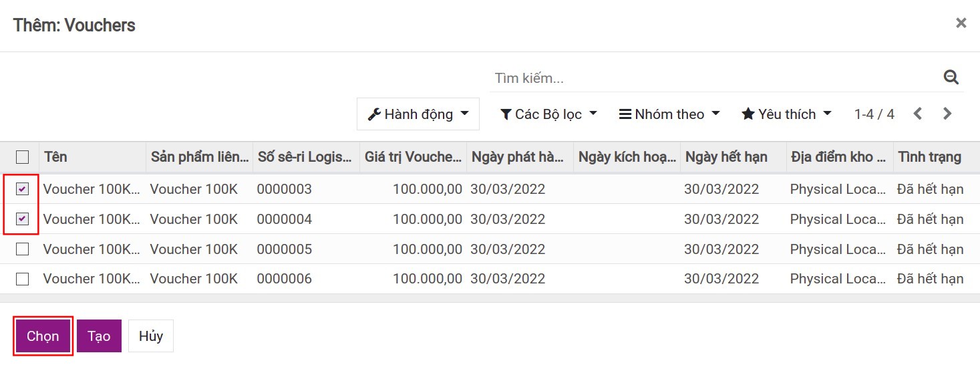The width and height of the screenshot is (980, 375).
Task: Click expiry date 30/03/2022 in row 0000006
Action: point(721,279)
